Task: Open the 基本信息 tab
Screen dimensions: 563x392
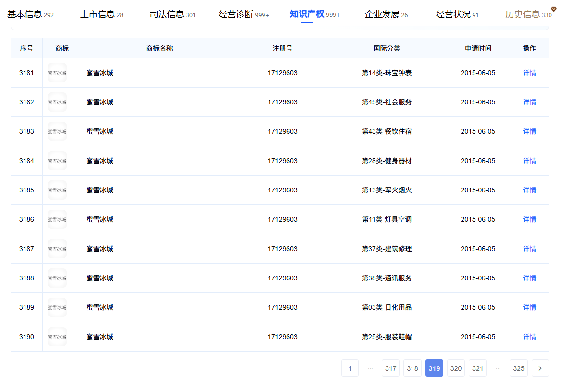Action: coord(30,14)
